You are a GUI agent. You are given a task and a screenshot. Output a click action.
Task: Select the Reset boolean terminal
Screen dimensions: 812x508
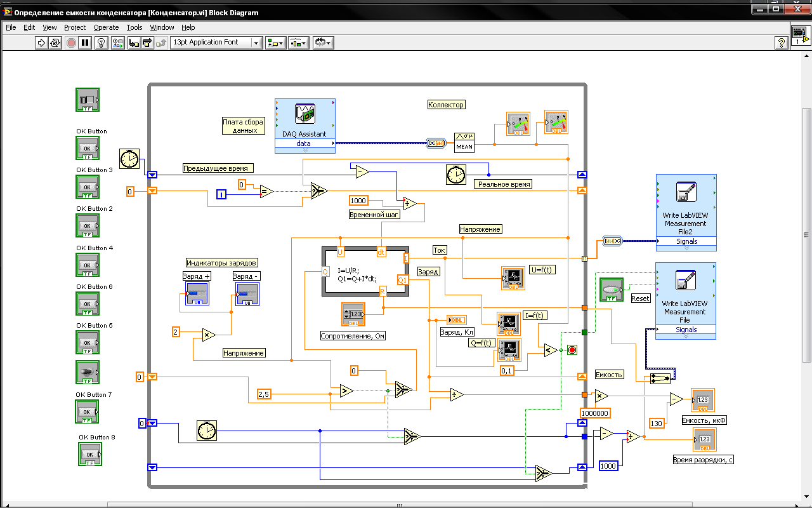(x=612, y=290)
